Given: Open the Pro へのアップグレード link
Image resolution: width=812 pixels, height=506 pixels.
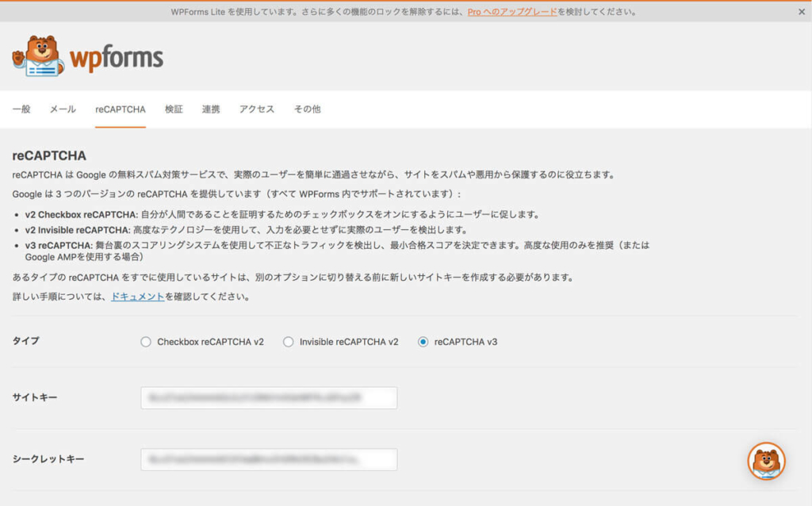Looking at the screenshot, I should click(x=511, y=11).
